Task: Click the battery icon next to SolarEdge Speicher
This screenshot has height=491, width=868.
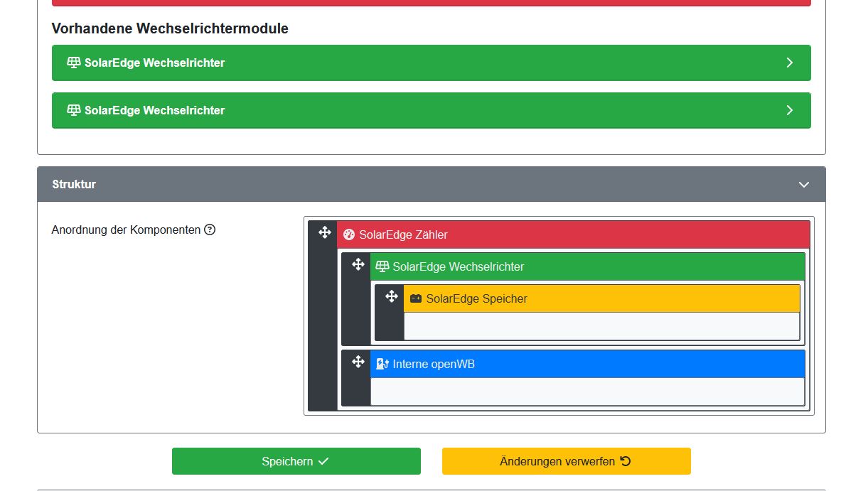Action: click(416, 298)
